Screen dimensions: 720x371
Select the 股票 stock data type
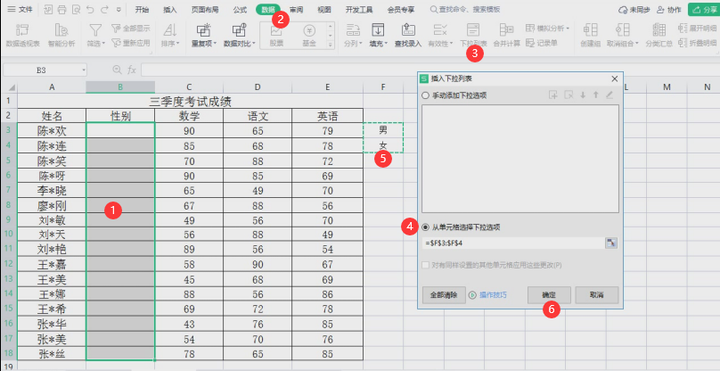[276, 35]
